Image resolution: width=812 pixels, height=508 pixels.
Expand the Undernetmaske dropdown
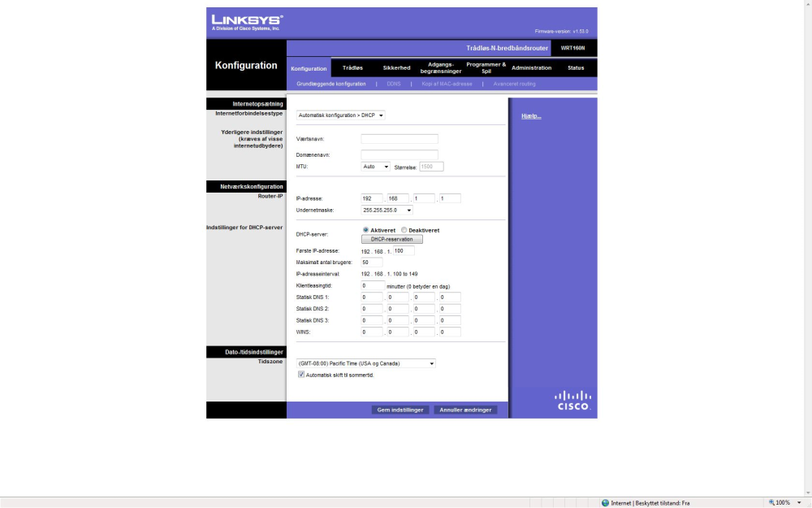click(387, 210)
